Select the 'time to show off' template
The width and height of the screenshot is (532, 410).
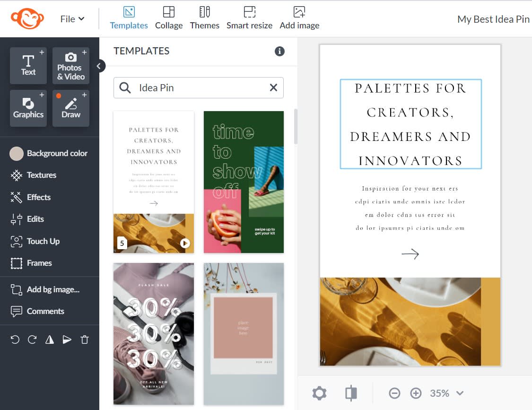coord(244,182)
